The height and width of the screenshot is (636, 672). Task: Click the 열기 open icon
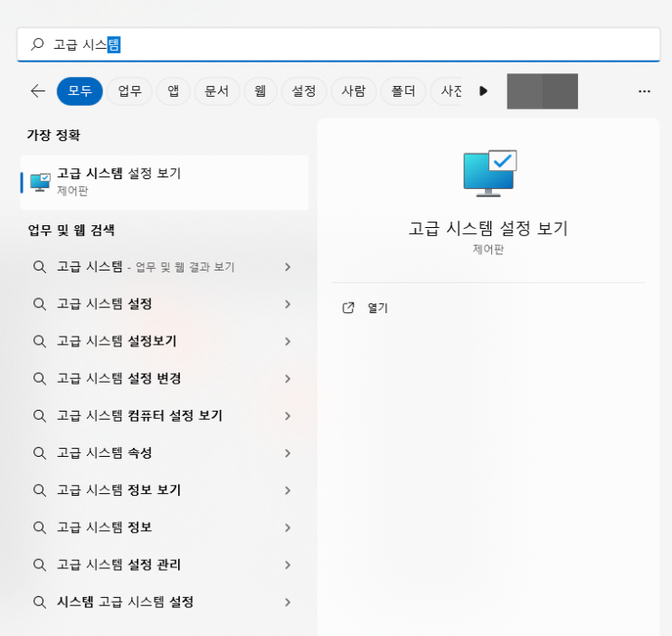click(x=348, y=308)
